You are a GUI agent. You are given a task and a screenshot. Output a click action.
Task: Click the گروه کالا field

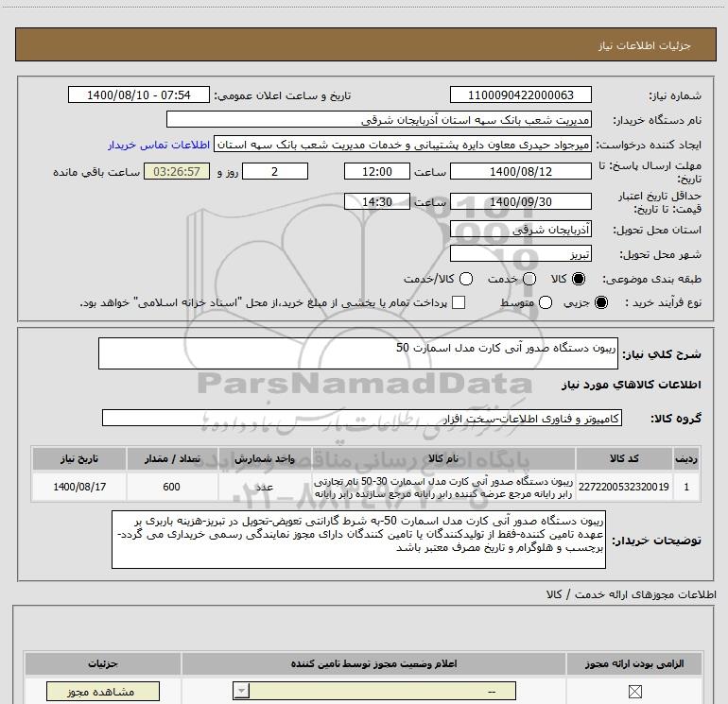click(x=362, y=418)
